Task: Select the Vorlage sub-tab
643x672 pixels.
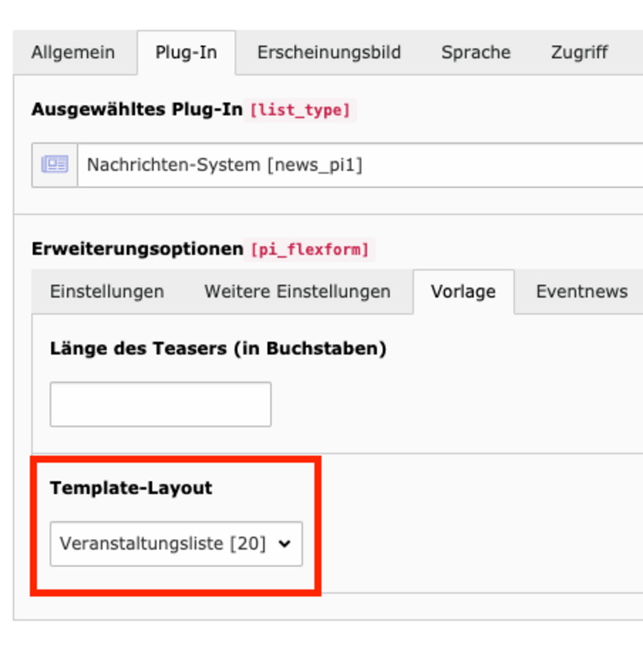Action: click(x=463, y=291)
